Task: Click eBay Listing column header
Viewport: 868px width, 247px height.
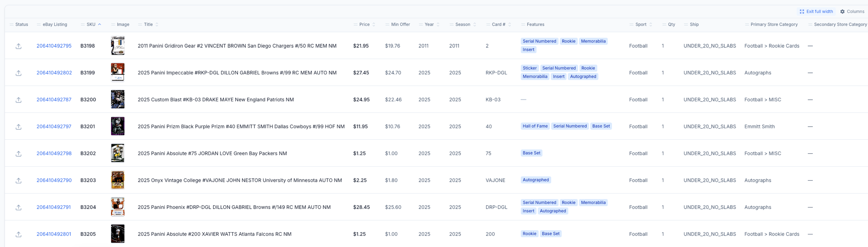Action: click(x=55, y=24)
